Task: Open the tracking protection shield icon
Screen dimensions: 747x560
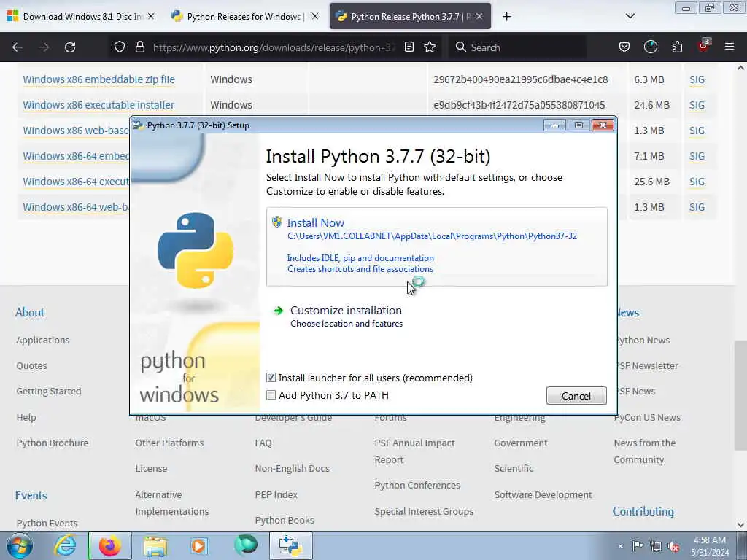Action: coord(120,47)
